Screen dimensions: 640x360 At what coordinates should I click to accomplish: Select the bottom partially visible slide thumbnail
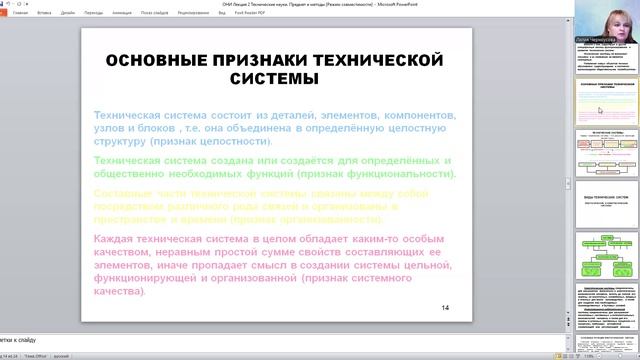coord(607,343)
